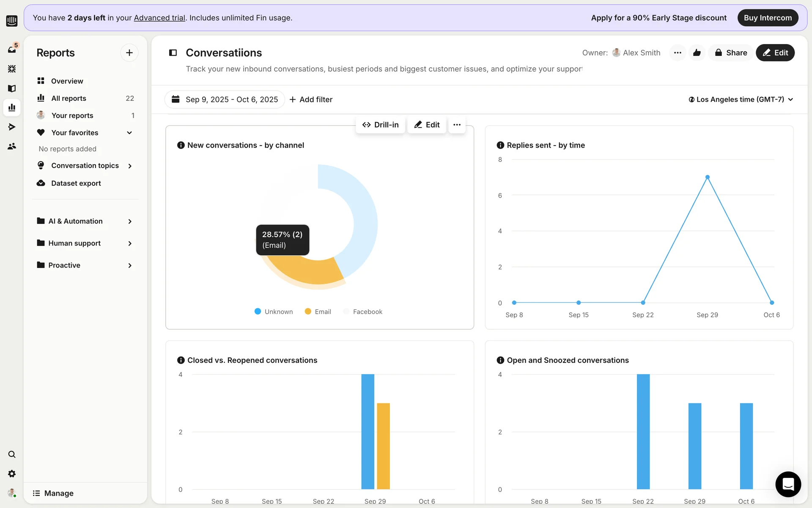Open Dataset export in sidebar
Screen dimensions: 812x508
tap(76, 183)
